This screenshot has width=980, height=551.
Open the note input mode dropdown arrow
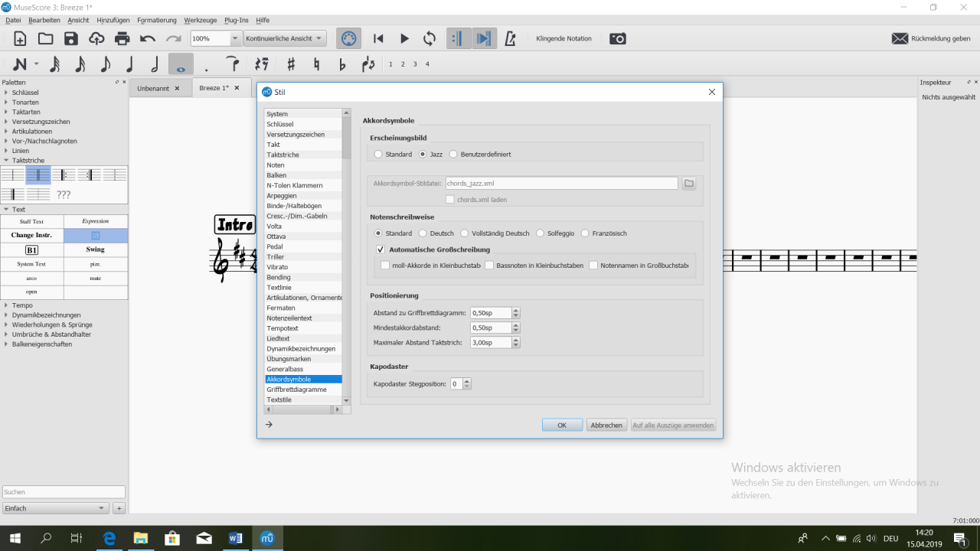(x=36, y=64)
